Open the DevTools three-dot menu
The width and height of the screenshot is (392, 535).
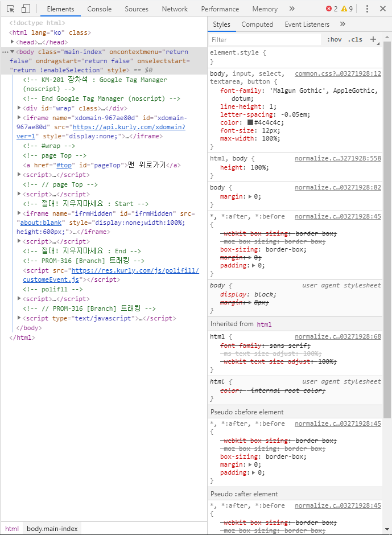click(x=367, y=9)
